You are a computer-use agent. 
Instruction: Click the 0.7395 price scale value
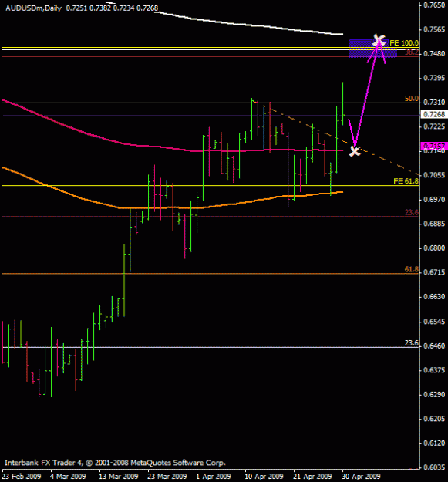434,78
